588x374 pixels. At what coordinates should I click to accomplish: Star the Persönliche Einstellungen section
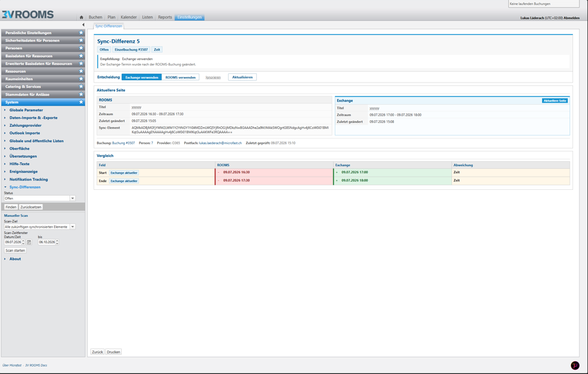click(x=81, y=33)
